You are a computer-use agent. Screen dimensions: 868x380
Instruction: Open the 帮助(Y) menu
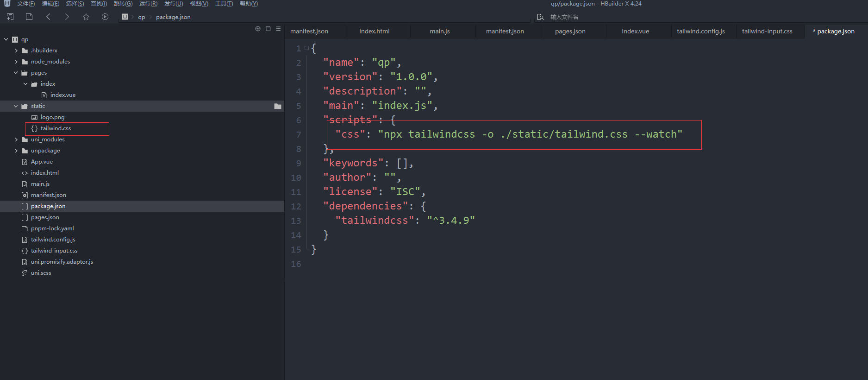pyautogui.click(x=249, y=4)
